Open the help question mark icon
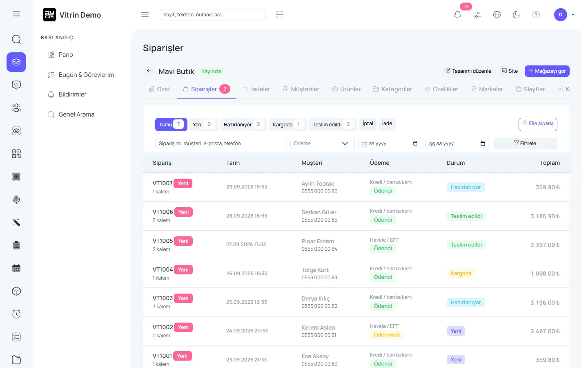Viewport: 588px width, 368px height. [x=536, y=15]
